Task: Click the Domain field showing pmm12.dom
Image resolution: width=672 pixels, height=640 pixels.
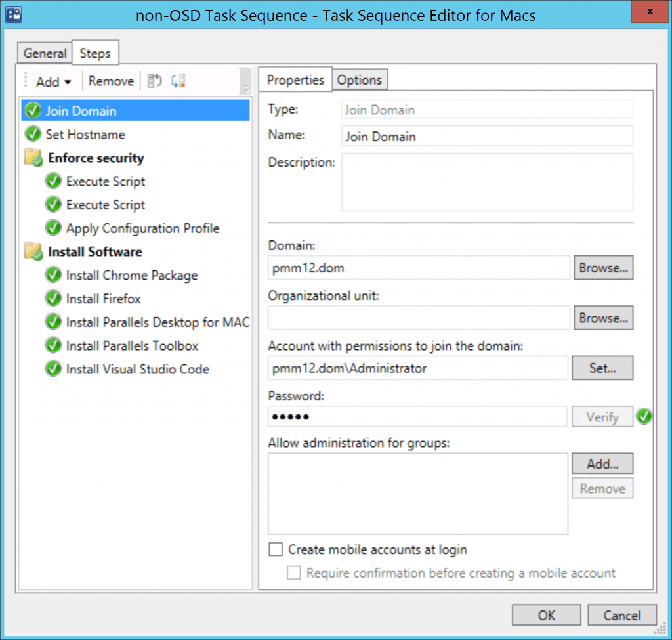Action: (419, 268)
